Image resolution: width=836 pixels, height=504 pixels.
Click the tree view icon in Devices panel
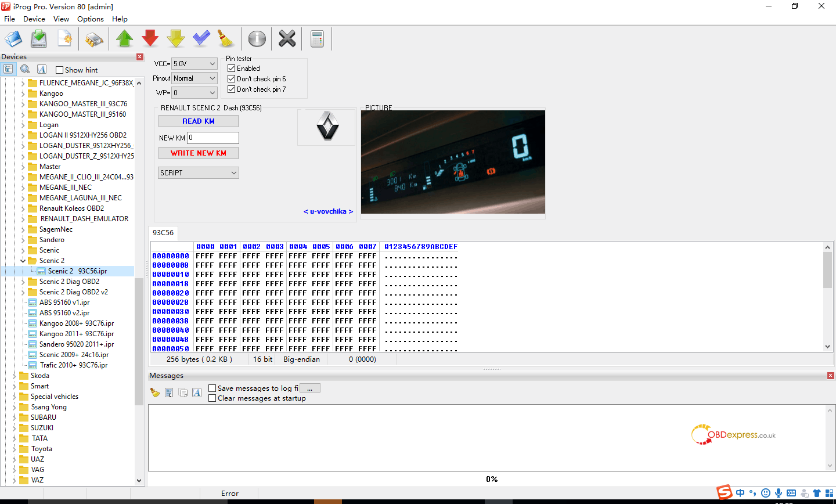pos(8,69)
